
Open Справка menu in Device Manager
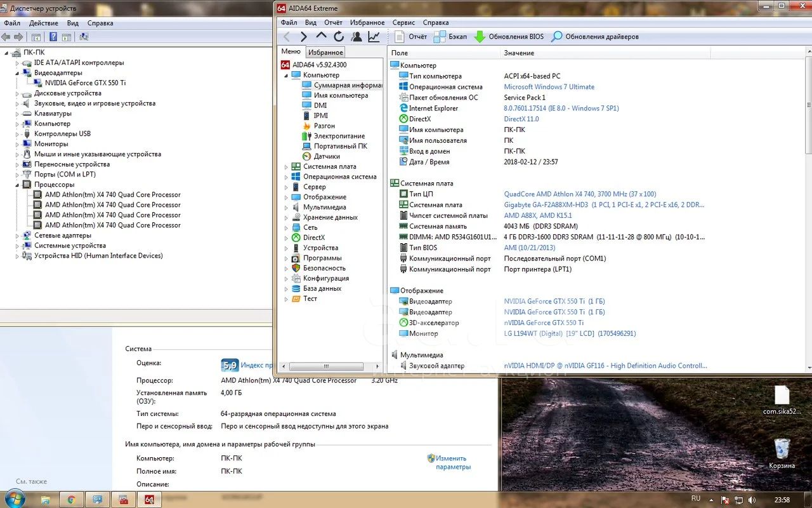click(x=100, y=23)
